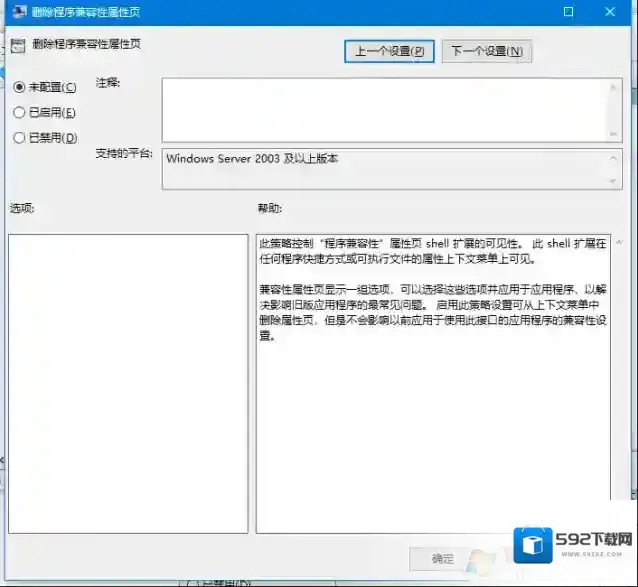Maximize the policy settings window
The height and width of the screenshot is (587, 638).
569,11
